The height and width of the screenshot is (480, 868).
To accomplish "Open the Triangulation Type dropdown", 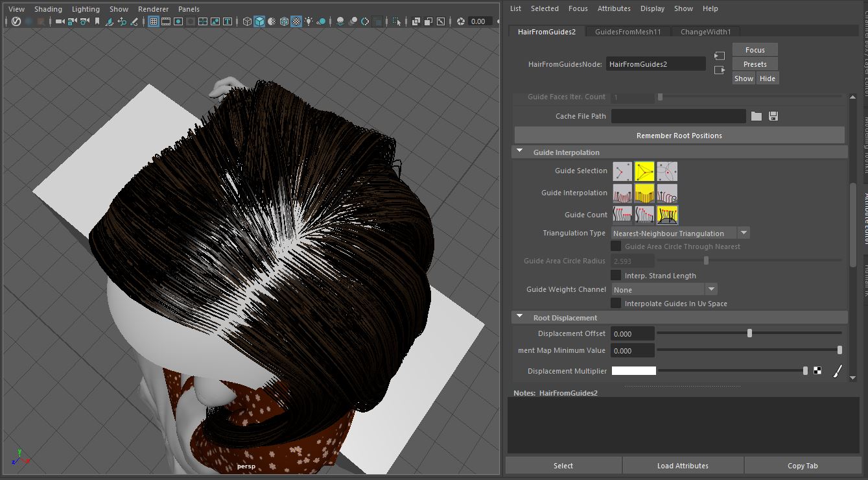I will coord(744,233).
